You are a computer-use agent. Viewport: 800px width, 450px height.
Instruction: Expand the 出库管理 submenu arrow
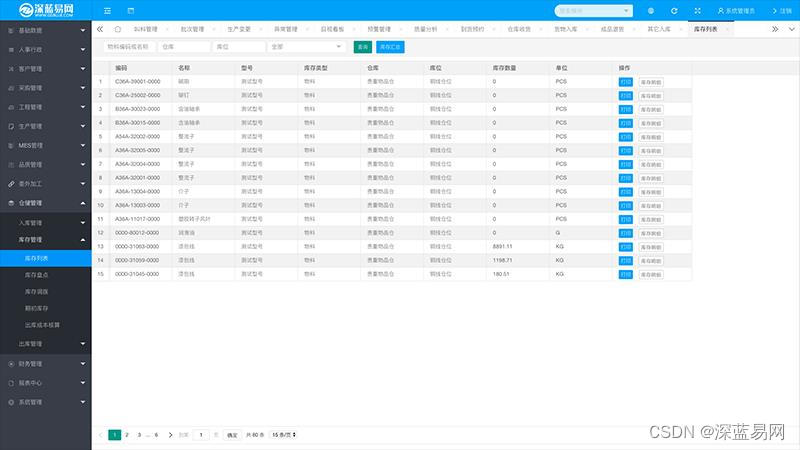point(83,344)
